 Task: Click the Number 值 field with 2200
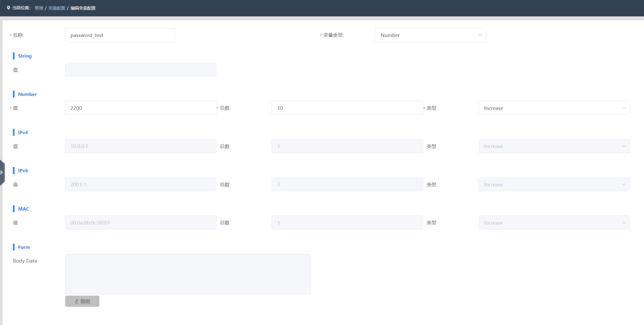pos(140,108)
